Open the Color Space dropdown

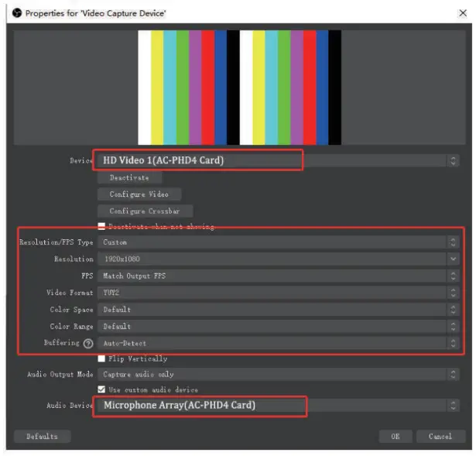tap(279, 310)
